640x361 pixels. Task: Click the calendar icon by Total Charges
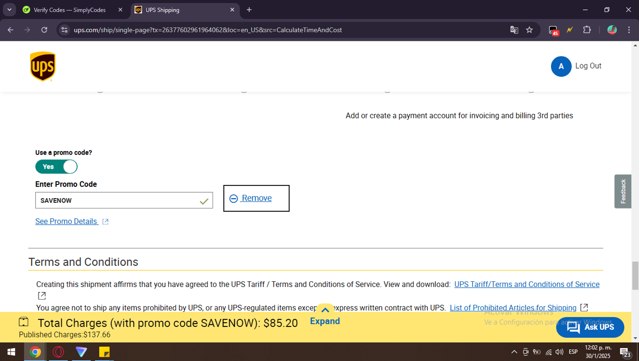[24, 322]
